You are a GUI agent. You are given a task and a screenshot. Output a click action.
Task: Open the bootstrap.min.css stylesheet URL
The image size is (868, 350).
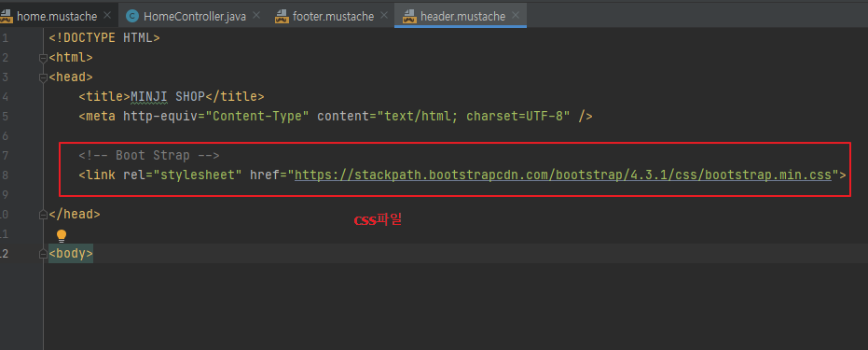[x=563, y=175]
